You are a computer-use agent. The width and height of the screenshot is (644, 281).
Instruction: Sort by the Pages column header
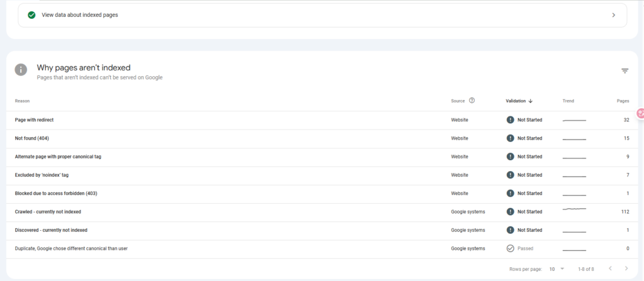(623, 101)
